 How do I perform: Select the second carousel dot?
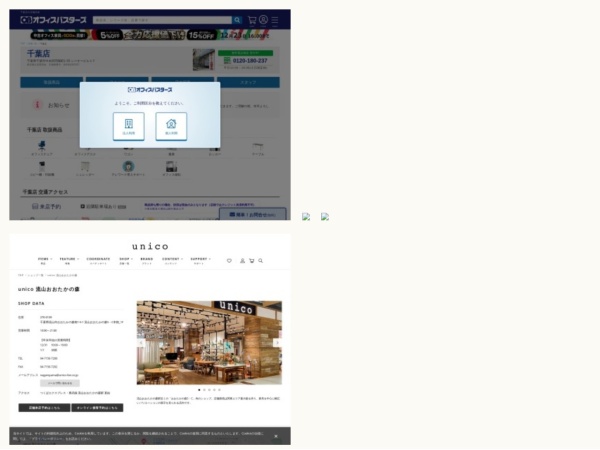(x=204, y=390)
